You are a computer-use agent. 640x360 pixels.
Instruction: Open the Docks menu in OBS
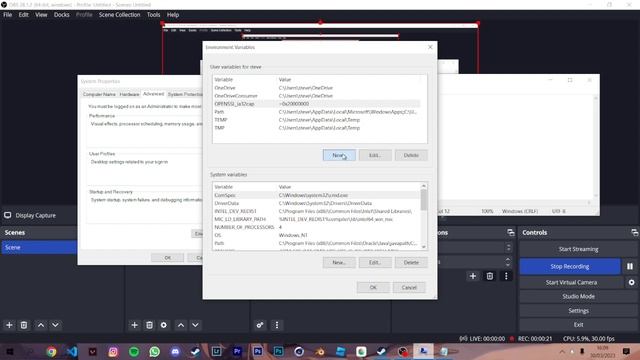point(62,15)
